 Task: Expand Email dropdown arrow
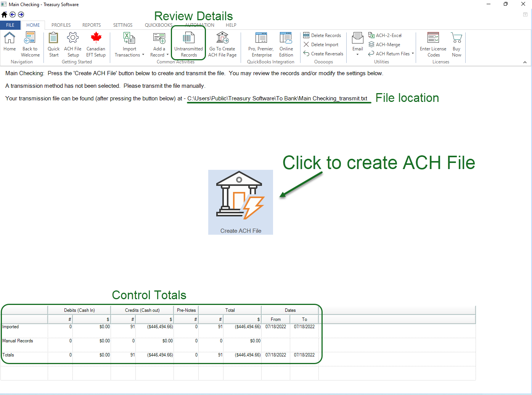(357, 55)
